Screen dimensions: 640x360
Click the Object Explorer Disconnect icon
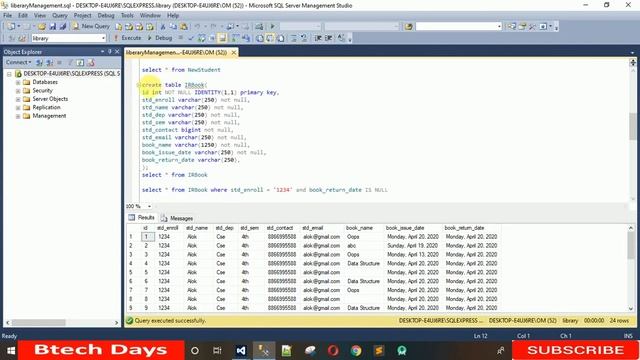[x=49, y=62]
